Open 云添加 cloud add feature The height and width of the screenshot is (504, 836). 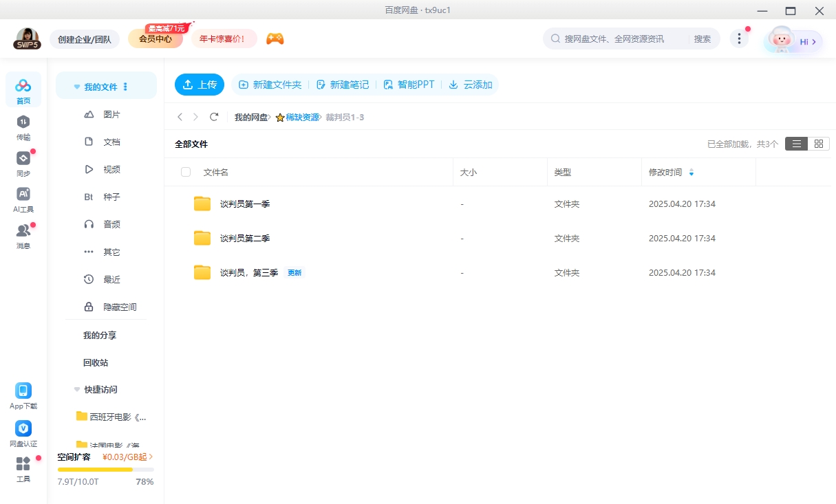coord(471,84)
